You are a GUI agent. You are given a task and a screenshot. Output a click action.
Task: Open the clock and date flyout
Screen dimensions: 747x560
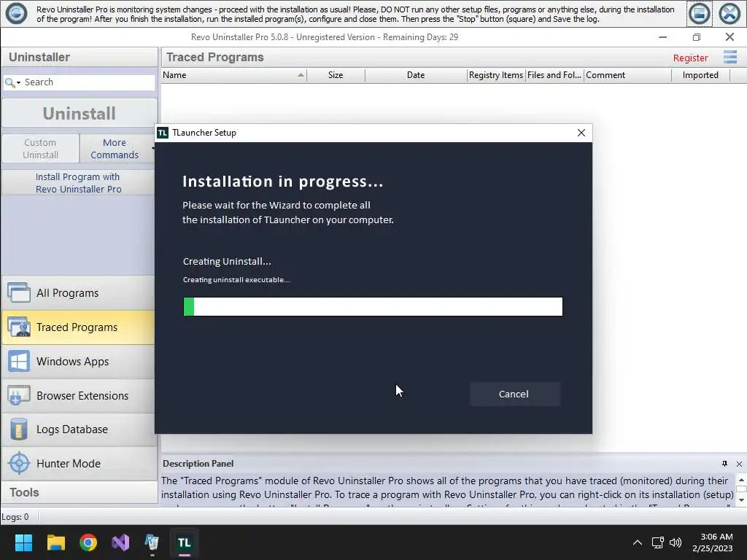click(x=713, y=542)
